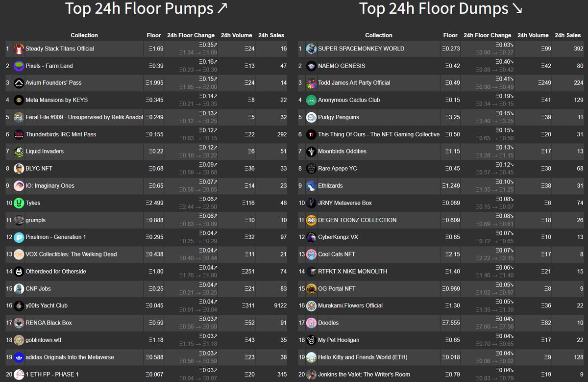Click the green Tykes logo icon

[19, 203]
